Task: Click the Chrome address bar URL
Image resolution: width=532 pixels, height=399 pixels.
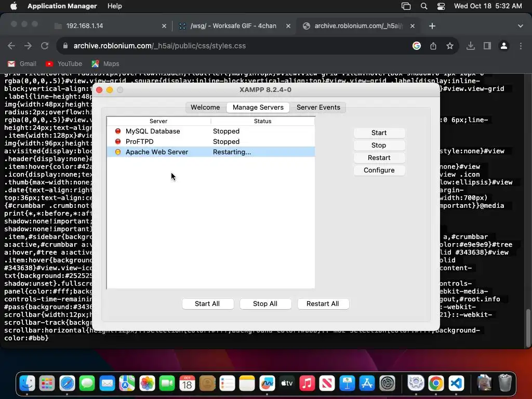Action: click(x=159, y=46)
